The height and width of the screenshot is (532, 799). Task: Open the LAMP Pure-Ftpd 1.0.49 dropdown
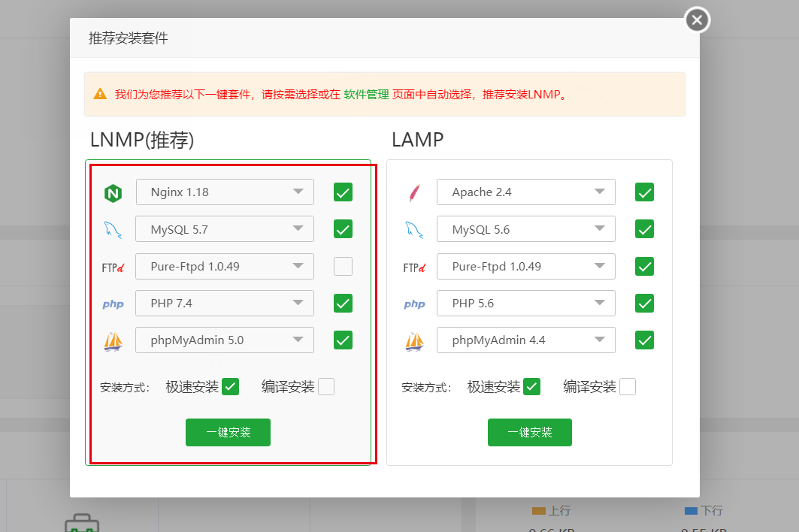coord(526,266)
